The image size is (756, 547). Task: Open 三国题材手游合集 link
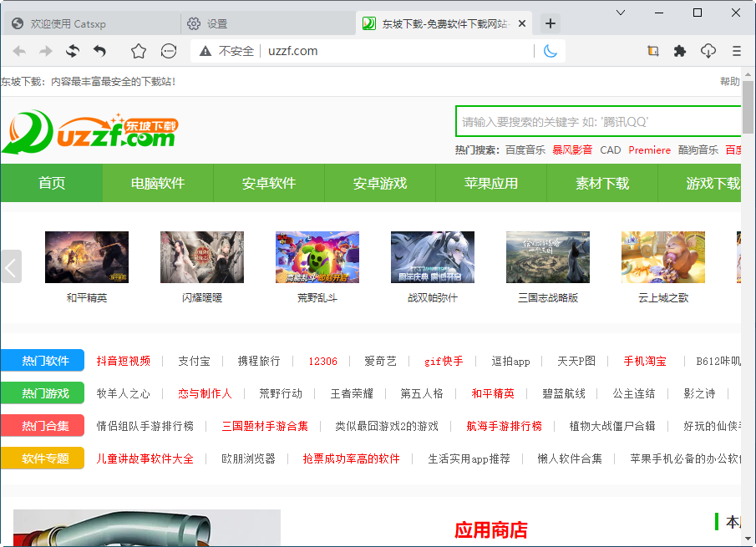point(265,426)
